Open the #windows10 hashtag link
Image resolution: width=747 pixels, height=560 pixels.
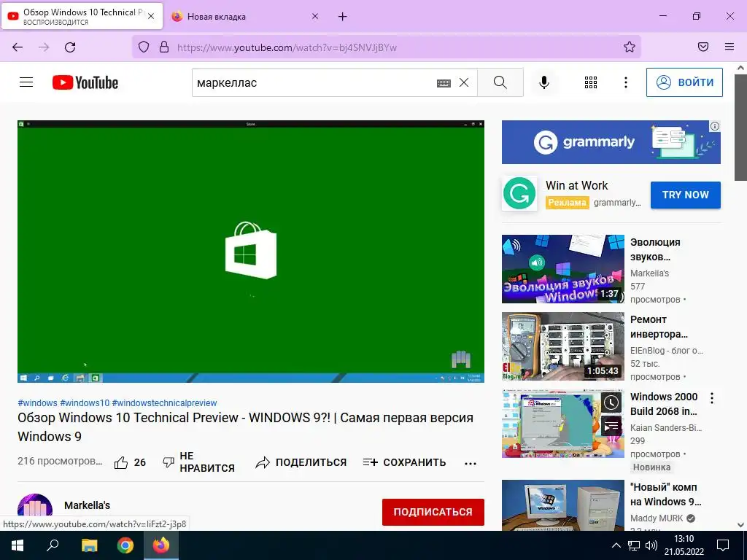point(85,402)
